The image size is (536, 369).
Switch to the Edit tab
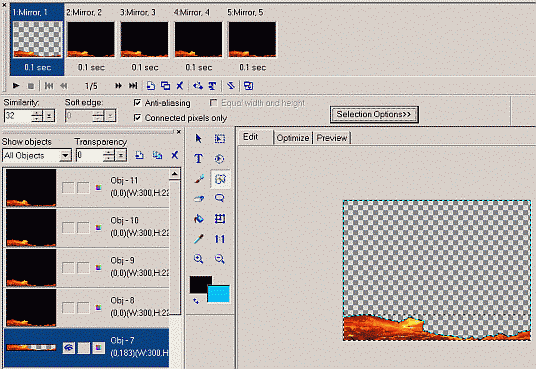[251, 137]
